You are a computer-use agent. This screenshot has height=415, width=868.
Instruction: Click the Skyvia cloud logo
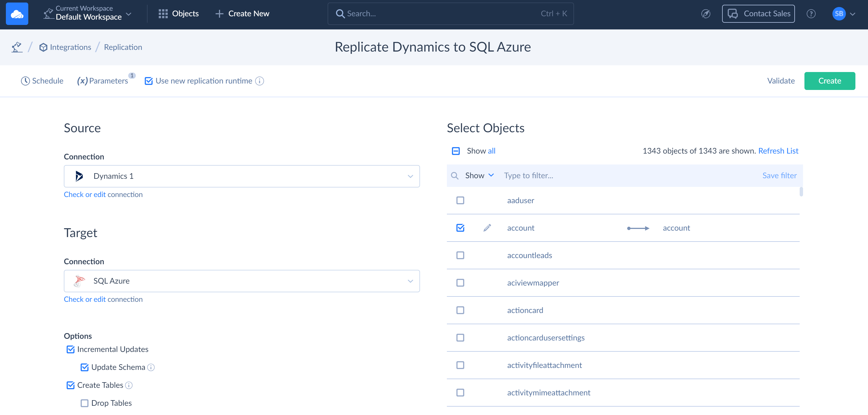click(17, 13)
